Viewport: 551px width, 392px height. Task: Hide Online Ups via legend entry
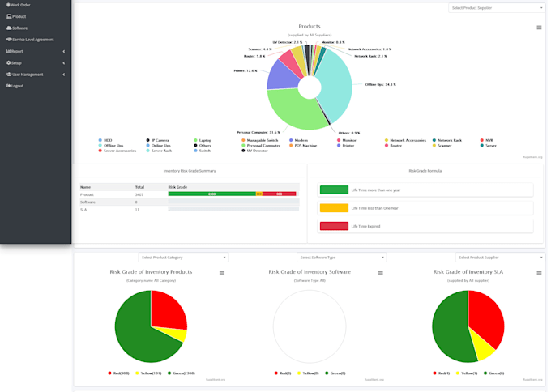[x=159, y=146]
